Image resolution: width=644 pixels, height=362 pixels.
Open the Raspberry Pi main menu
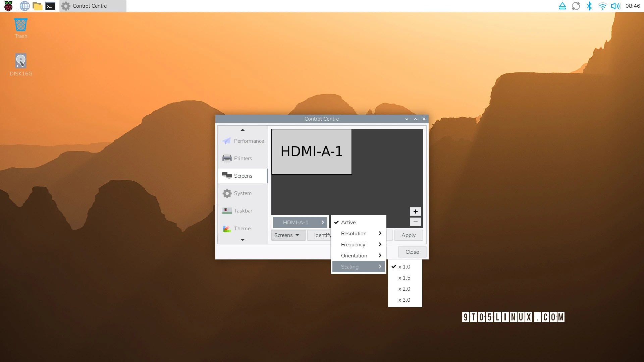pyautogui.click(x=8, y=6)
